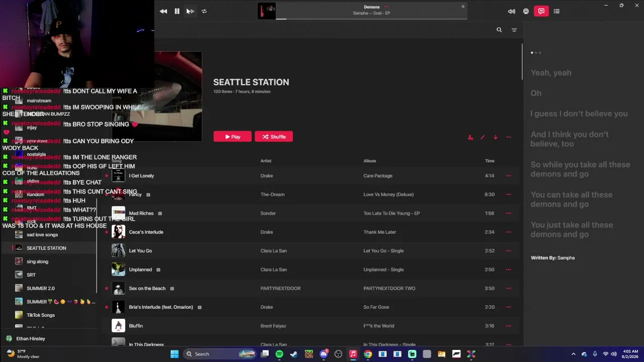Click the taskbar Search box
644x362 pixels.
(x=219, y=354)
